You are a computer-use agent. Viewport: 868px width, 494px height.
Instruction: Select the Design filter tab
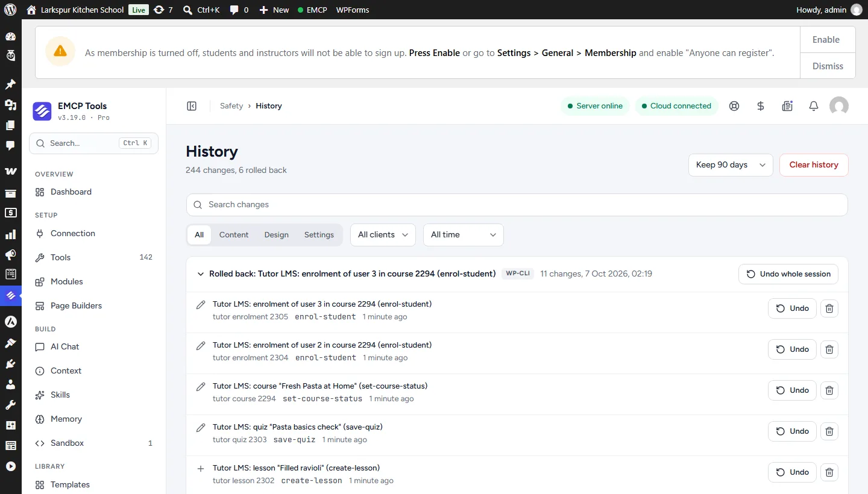[x=277, y=235]
